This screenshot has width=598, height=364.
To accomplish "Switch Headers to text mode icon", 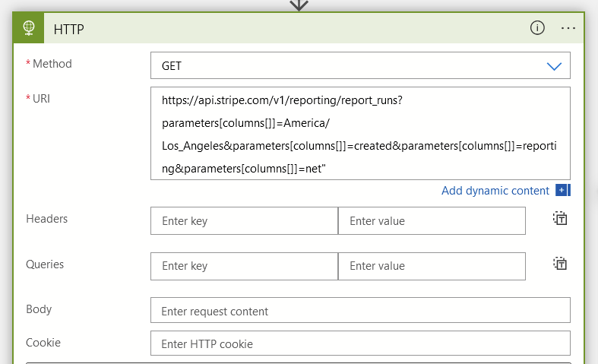I will 560,218.
